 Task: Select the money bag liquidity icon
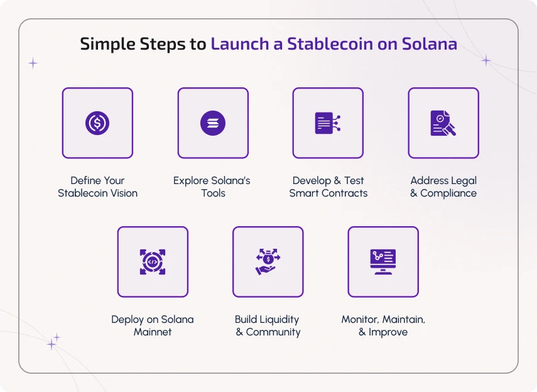pyautogui.click(x=268, y=262)
